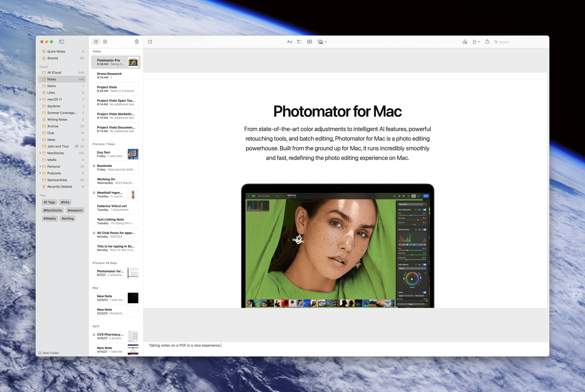This screenshot has width=585, height=392.
Task: Open the Working On note
Action: tap(116, 181)
